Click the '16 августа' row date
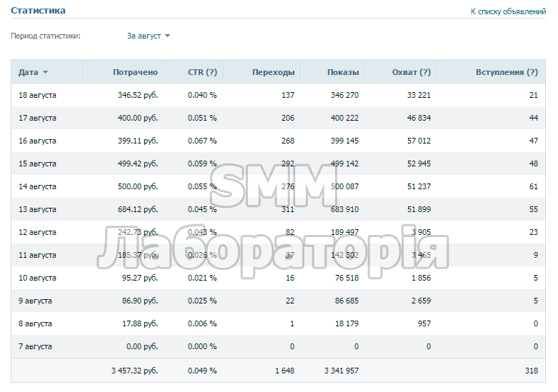 [38, 141]
